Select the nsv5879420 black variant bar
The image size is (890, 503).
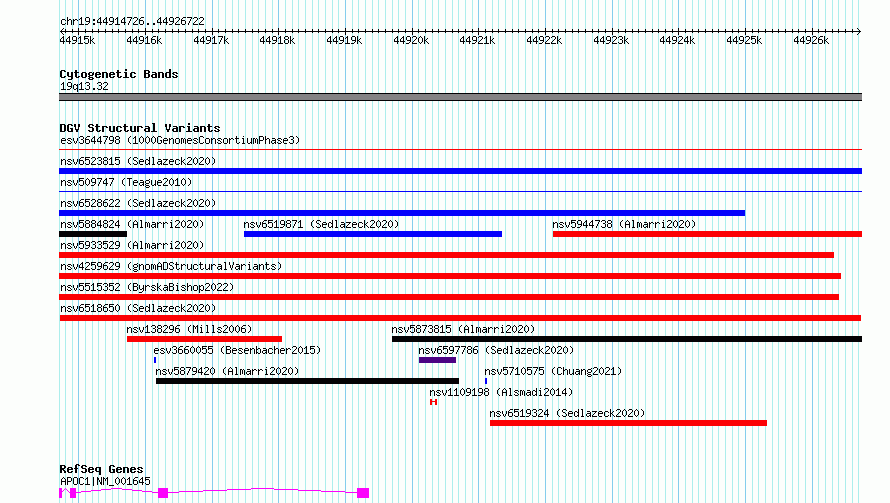(x=308, y=381)
